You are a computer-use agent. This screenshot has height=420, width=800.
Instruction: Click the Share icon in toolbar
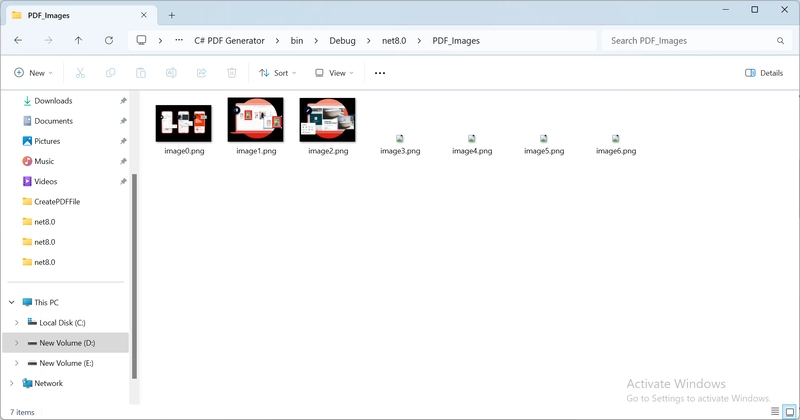click(202, 73)
